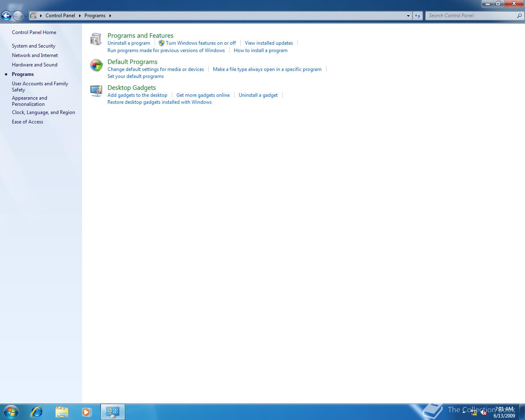Click Change default settings for media or devices
Image resolution: width=525 pixels, height=420 pixels.
point(155,69)
